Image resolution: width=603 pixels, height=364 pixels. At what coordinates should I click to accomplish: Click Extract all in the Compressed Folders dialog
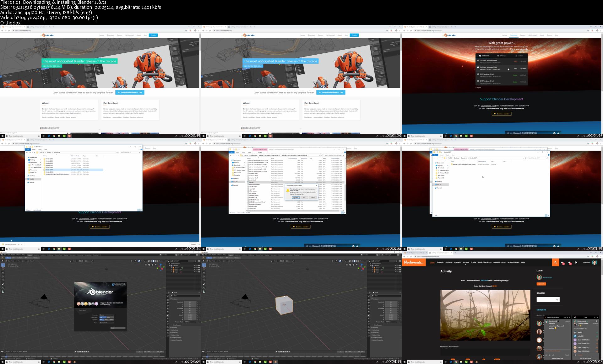296,198
